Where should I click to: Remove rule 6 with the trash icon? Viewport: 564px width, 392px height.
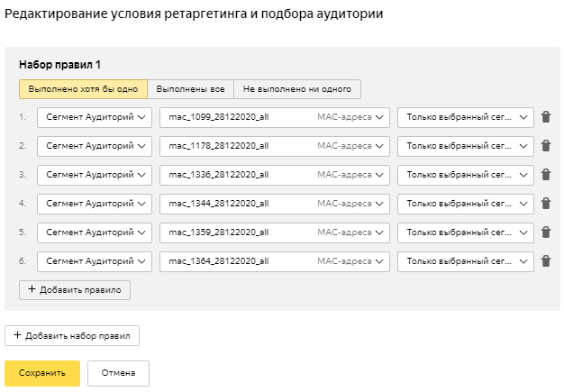545,261
